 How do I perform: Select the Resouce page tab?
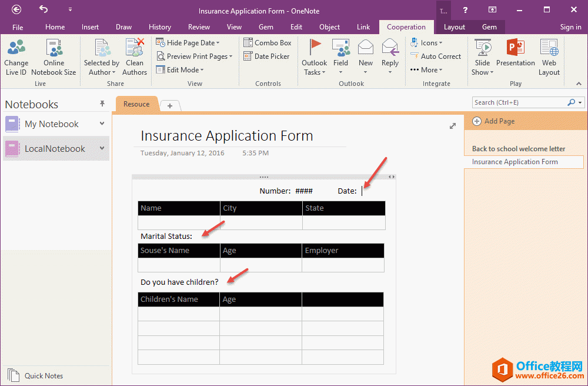(136, 104)
